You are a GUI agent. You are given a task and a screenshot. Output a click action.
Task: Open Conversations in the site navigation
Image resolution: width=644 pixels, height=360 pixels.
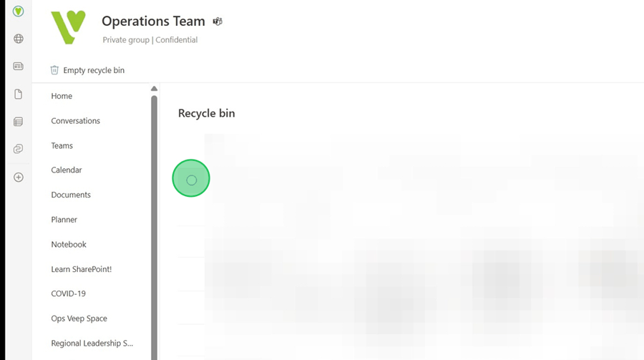(x=75, y=121)
